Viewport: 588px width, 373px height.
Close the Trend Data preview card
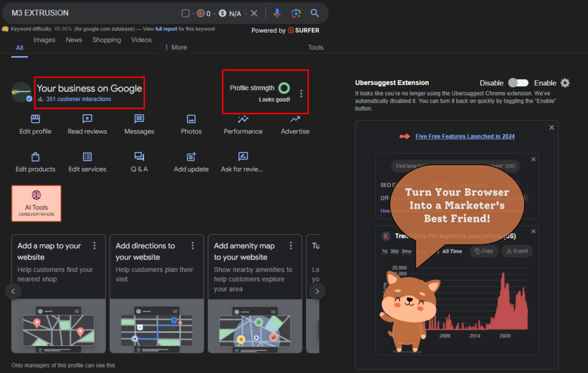click(533, 232)
